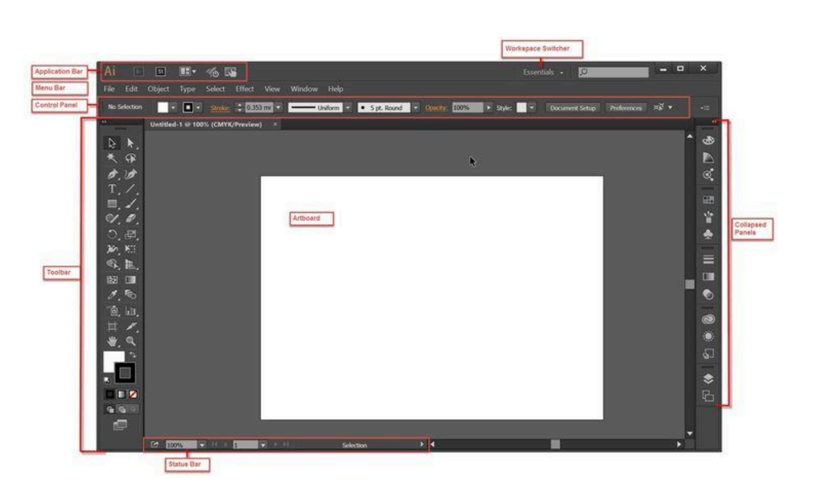The height and width of the screenshot is (504, 815).
Task: Pick the Magic Wand tool
Action: [112, 159]
